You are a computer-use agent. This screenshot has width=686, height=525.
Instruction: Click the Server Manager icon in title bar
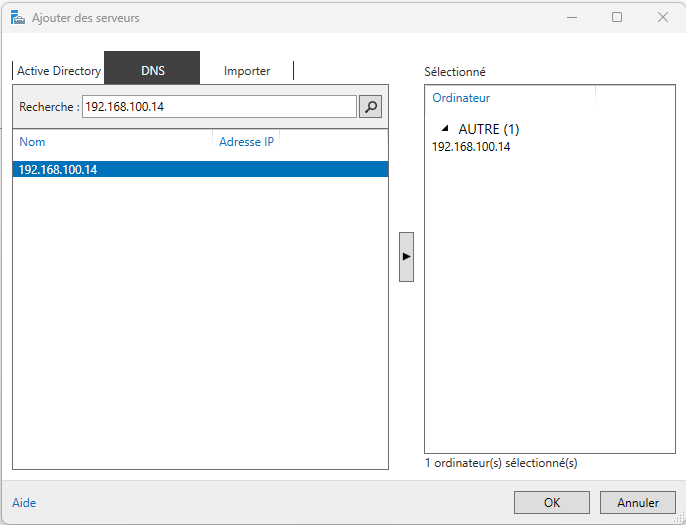coord(17,17)
